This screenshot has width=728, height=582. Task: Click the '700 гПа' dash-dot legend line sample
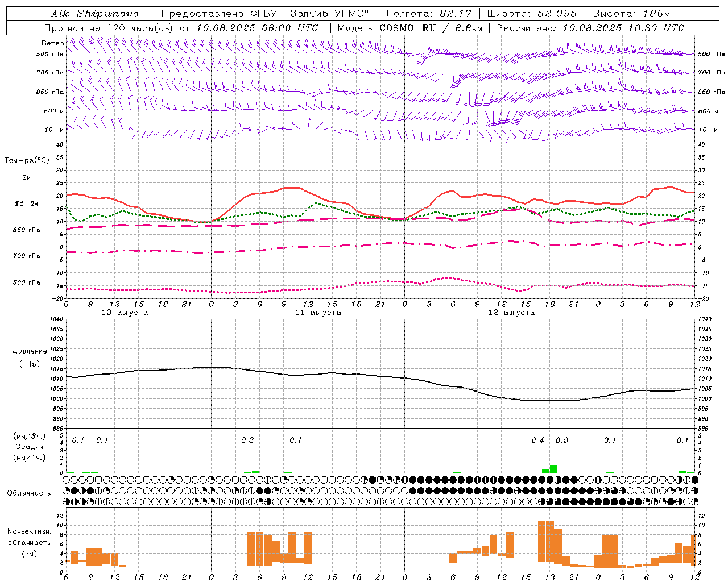pyautogui.click(x=26, y=263)
